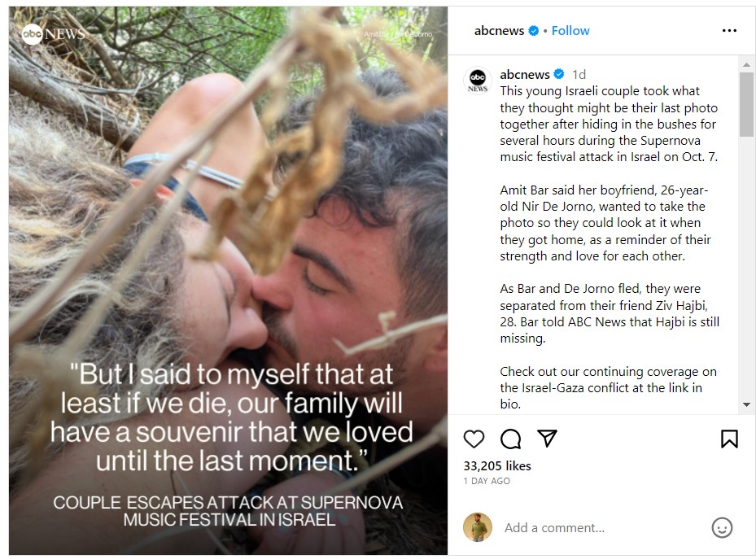Follow the abcnews account
Screen dimensions: 756x559
570,31
